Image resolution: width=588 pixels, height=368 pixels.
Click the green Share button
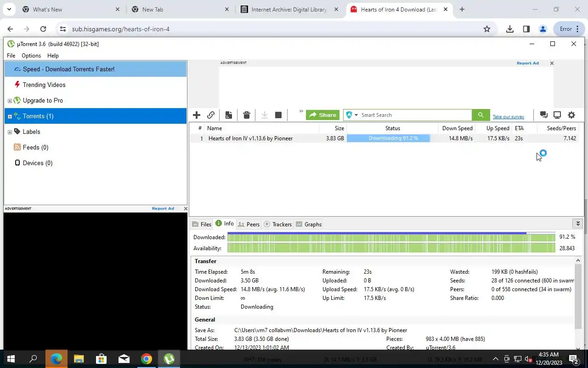click(322, 115)
